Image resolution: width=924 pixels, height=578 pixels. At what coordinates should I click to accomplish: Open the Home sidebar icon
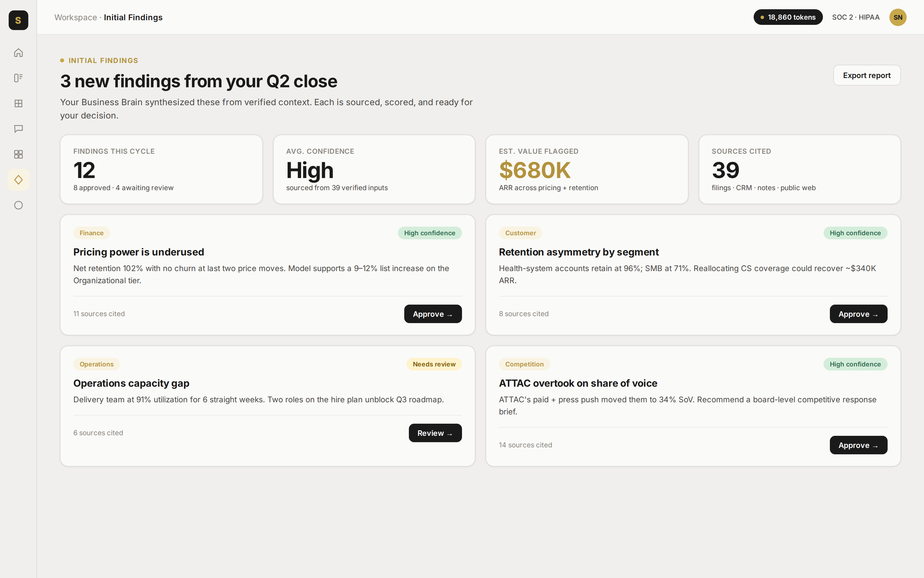(18, 52)
